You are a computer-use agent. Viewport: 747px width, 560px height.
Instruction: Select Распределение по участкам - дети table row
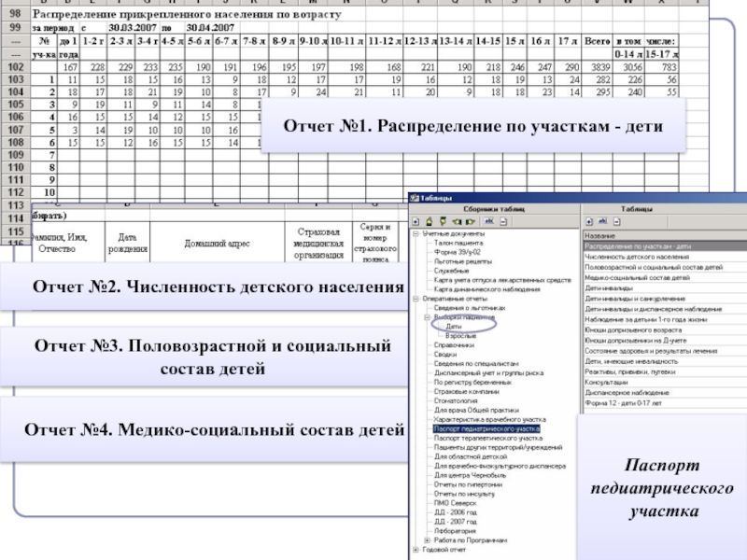[x=665, y=246]
